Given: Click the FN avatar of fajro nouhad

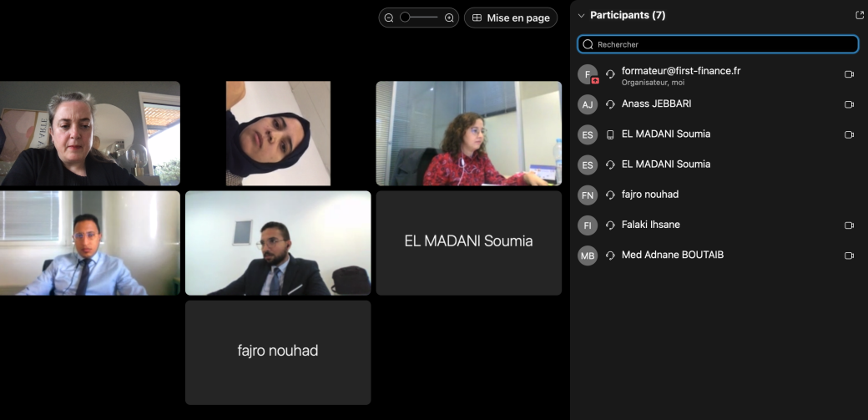Looking at the screenshot, I should click(x=588, y=195).
